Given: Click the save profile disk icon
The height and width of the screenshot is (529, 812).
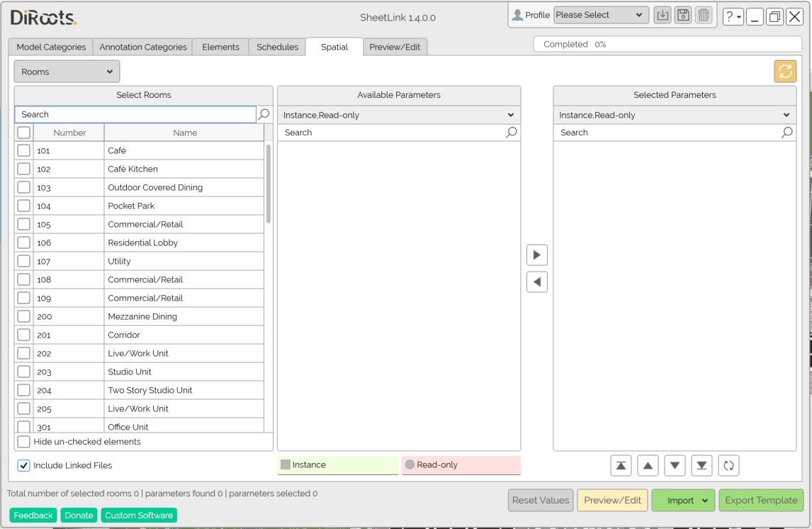Looking at the screenshot, I should [x=683, y=15].
